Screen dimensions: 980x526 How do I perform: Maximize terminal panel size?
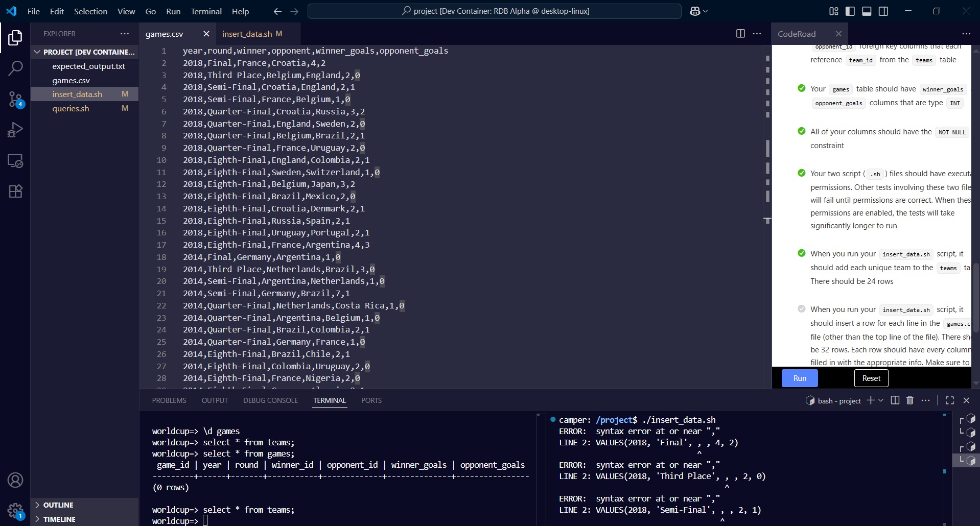(950, 400)
